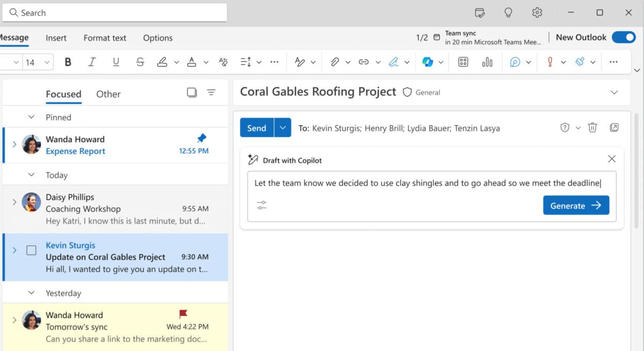
Task: Collapse the Pinned group
Action: coord(31,117)
